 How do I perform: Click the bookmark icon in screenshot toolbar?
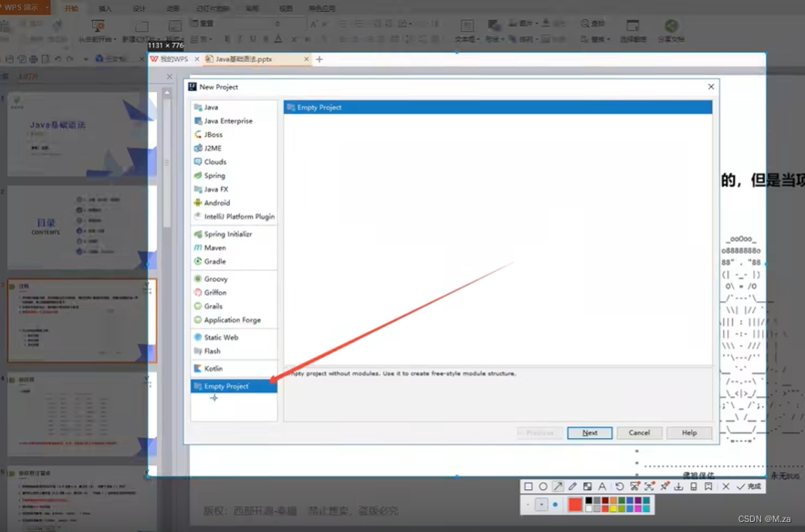[x=708, y=486]
